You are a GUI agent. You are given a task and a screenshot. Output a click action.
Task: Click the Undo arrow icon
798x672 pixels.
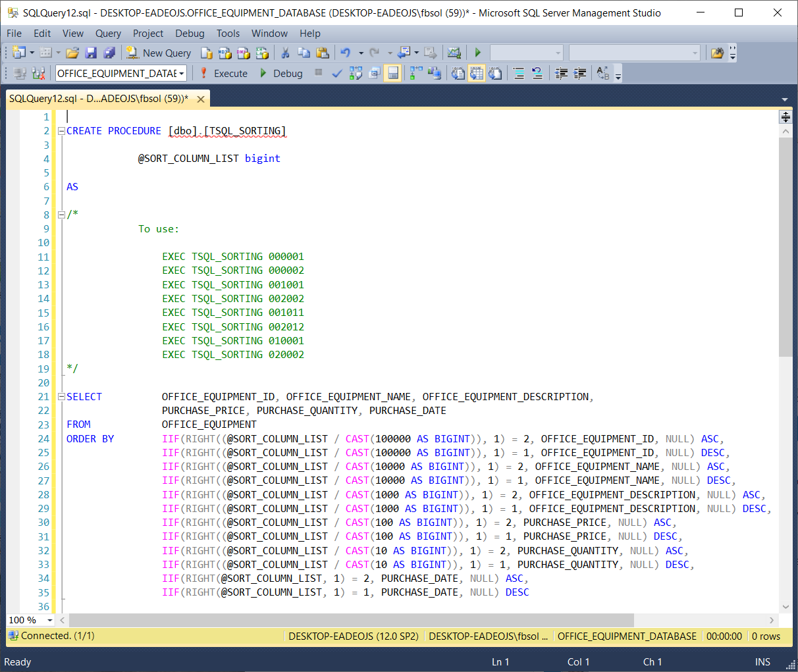(x=345, y=53)
